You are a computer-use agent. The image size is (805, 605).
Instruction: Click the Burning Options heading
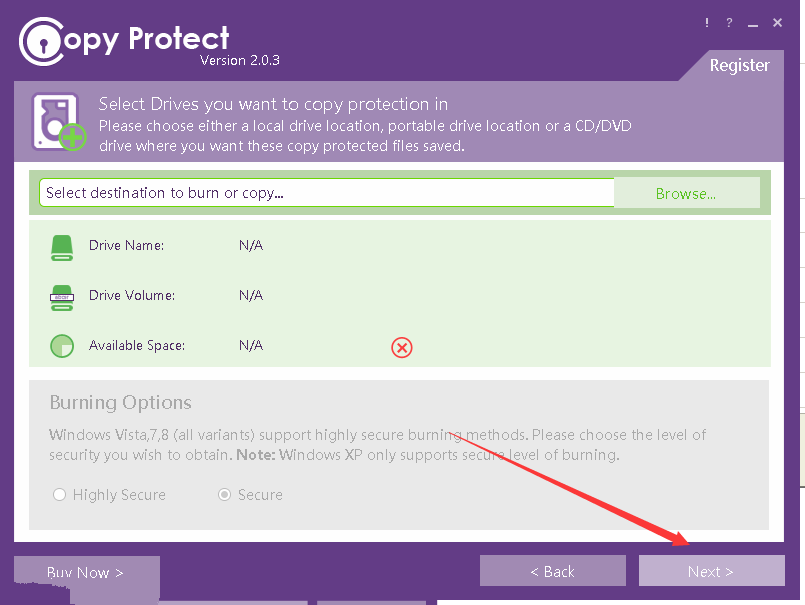[x=121, y=403]
